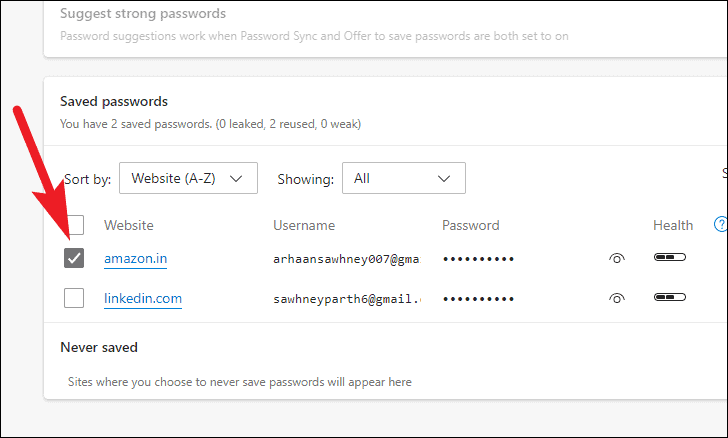
Task: Click the Health column header
Action: click(x=673, y=225)
